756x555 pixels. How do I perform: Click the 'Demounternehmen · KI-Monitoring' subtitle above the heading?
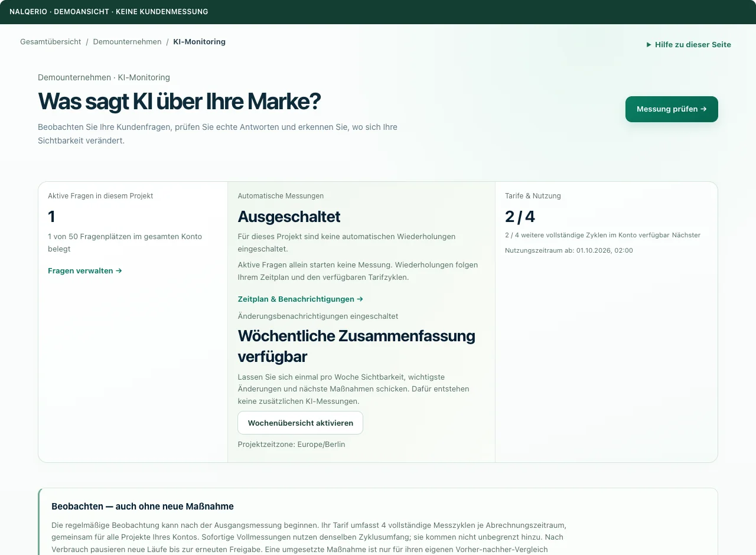104,77
